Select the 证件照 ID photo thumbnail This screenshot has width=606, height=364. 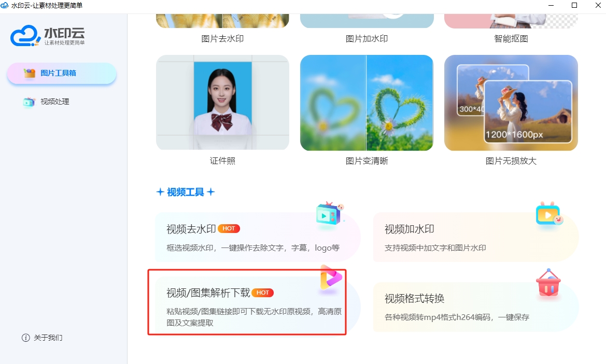coord(222,103)
